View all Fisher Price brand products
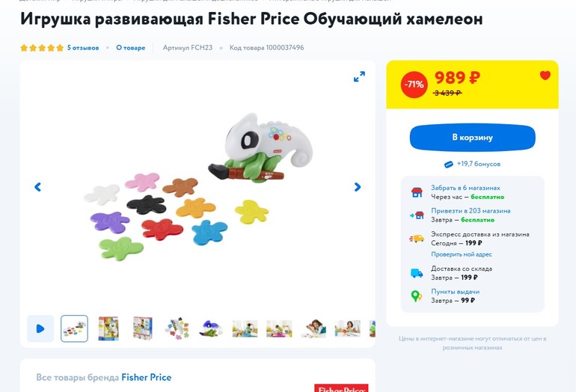Screen dimensions: 576x392 (x=146, y=378)
